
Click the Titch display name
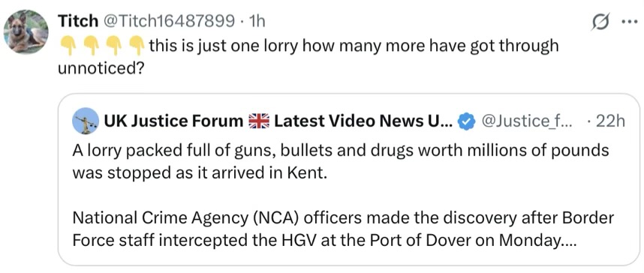pyautogui.click(x=79, y=21)
